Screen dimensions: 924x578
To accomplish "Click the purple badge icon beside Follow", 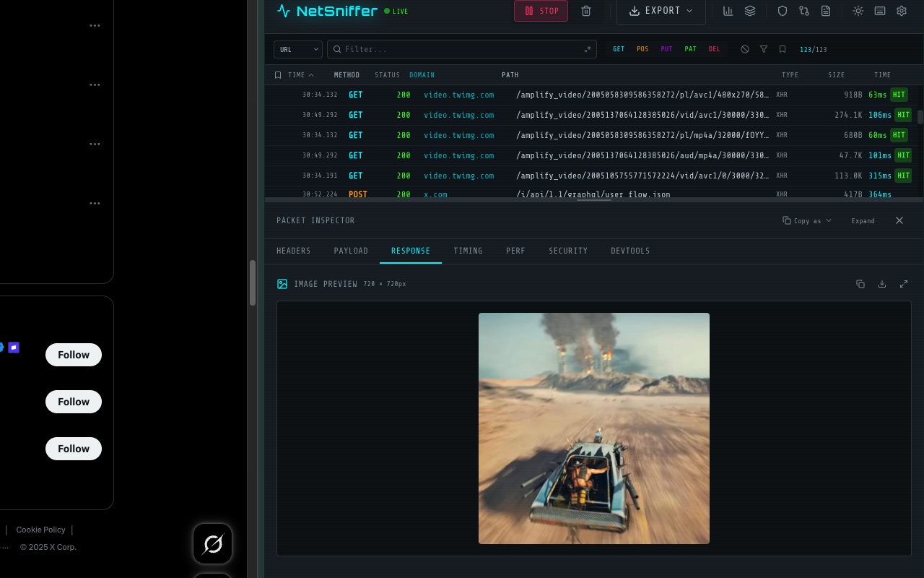I will (x=14, y=348).
